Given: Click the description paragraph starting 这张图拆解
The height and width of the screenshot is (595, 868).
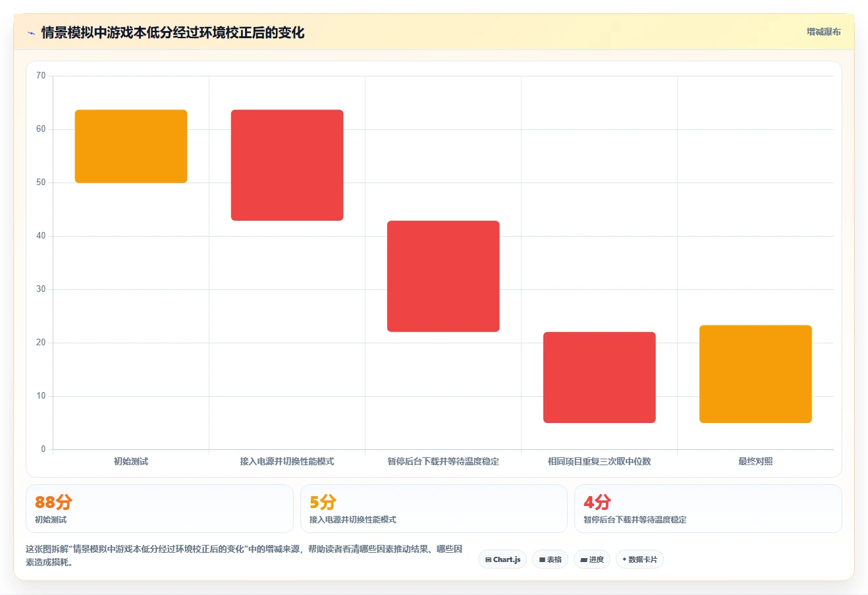Looking at the screenshot, I should coord(244,555).
